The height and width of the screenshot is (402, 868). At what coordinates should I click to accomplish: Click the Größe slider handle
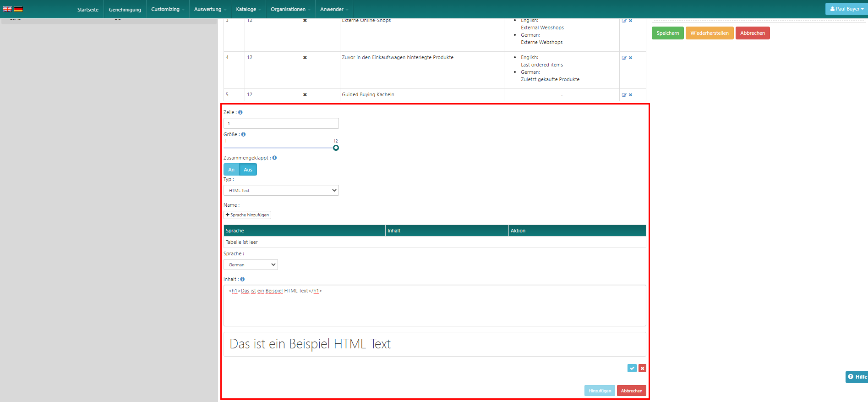click(336, 148)
